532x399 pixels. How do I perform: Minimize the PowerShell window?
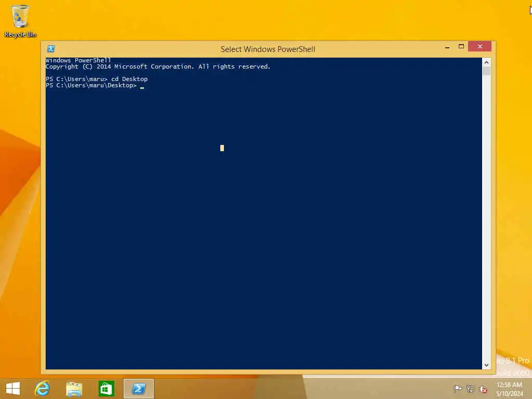pyautogui.click(x=447, y=47)
